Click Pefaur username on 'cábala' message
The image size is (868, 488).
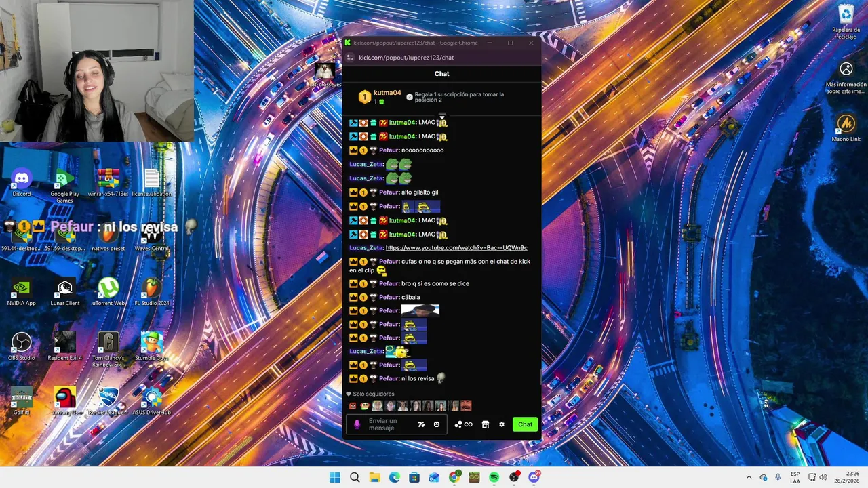389,298
